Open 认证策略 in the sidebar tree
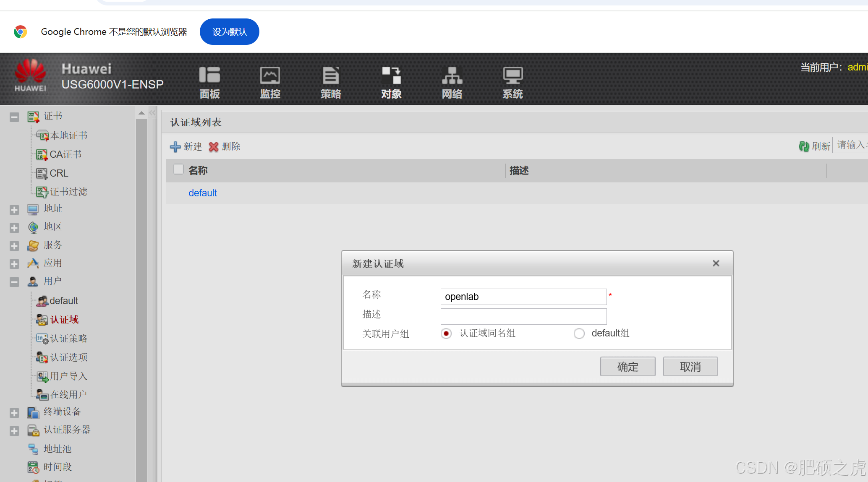The height and width of the screenshot is (482, 868). (x=68, y=339)
